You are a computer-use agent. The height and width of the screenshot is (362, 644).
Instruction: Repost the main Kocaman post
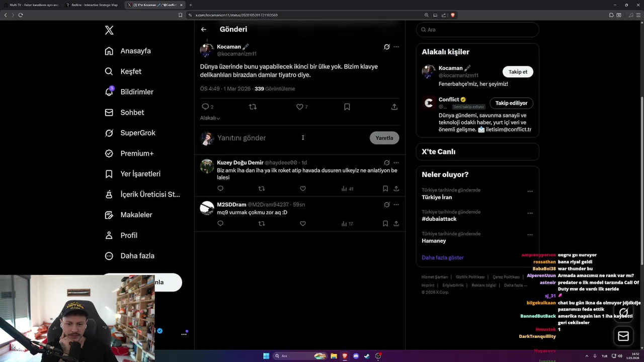coord(253,107)
